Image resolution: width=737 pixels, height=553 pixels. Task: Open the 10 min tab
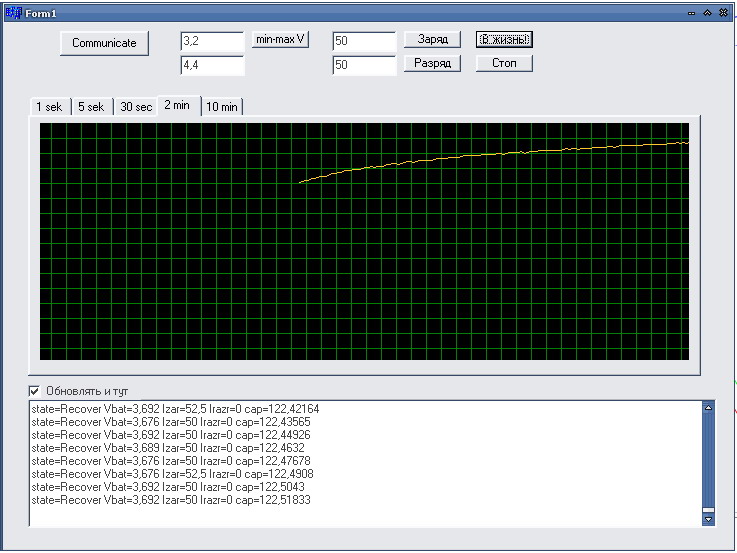pos(222,107)
